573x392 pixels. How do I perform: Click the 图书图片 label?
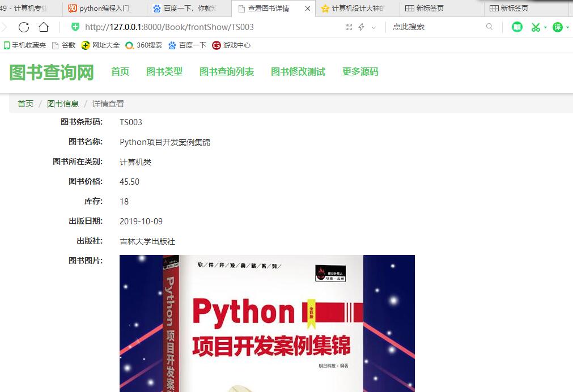point(86,261)
